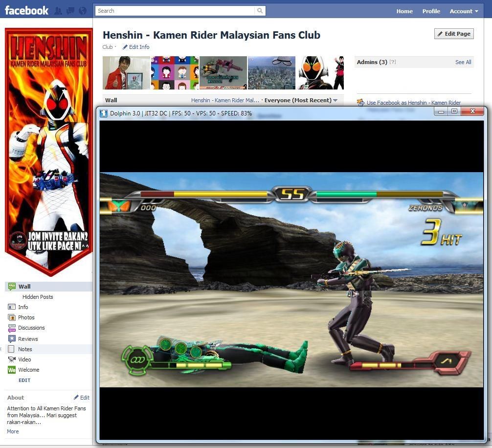Click the red Zeronos power gauge
The height and width of the screenshot is (448, 492).
pos(391,365)
